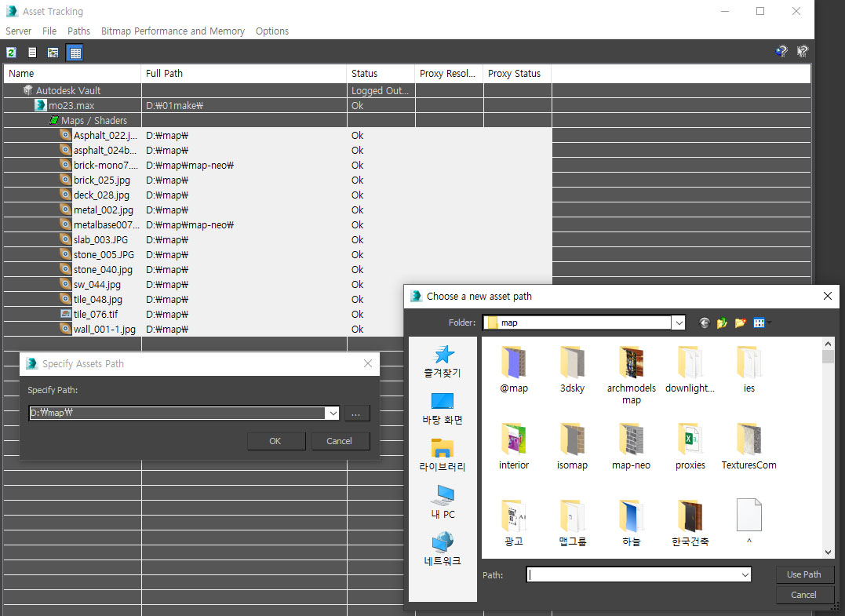Switch to Table View icon in toolbar
This screenshot has width=845, height=616.
(x=75, y=53)
